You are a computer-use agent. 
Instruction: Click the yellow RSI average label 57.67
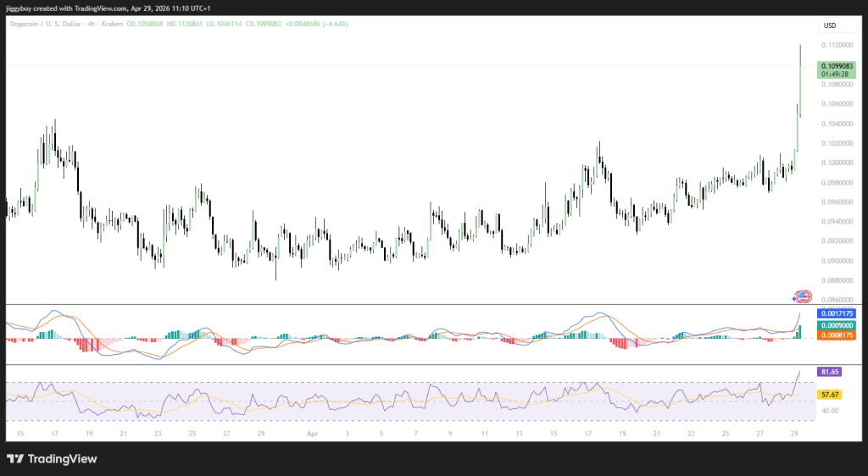[x=828, y=395]
